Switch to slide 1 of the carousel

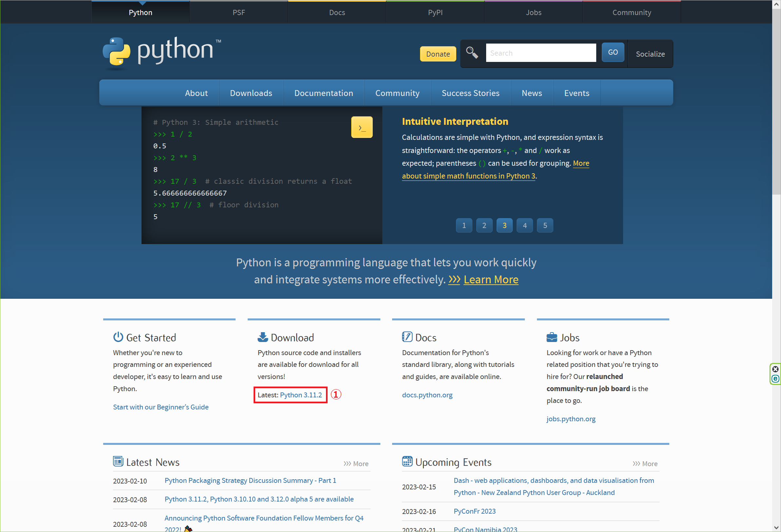464,225
